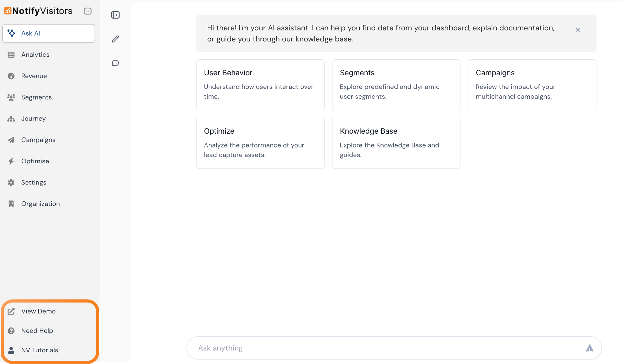Select the Optimise lightning bolt icon
This screenshot has height=364, width=622.
[11, 161]
